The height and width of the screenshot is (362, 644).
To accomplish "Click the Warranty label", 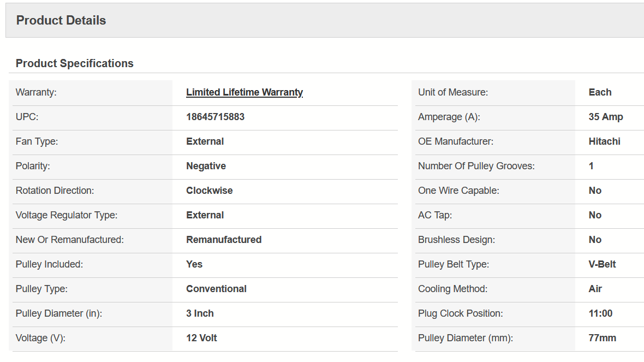I will [36, 92].
